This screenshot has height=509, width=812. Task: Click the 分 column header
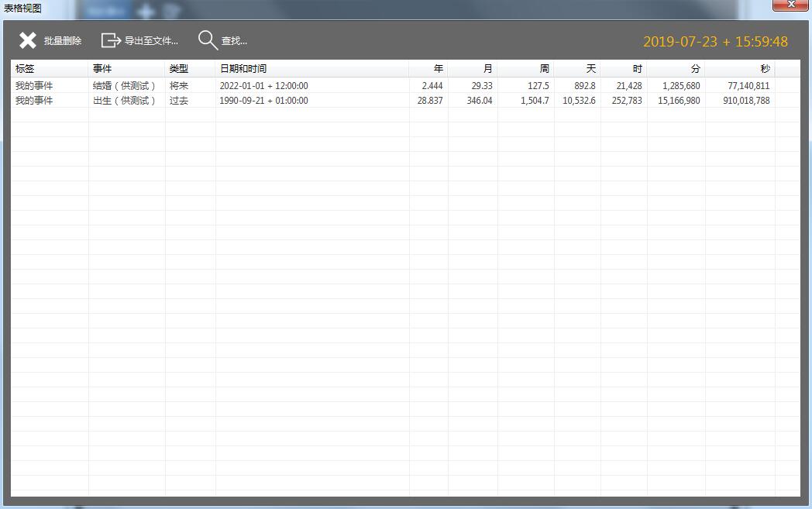676,69
